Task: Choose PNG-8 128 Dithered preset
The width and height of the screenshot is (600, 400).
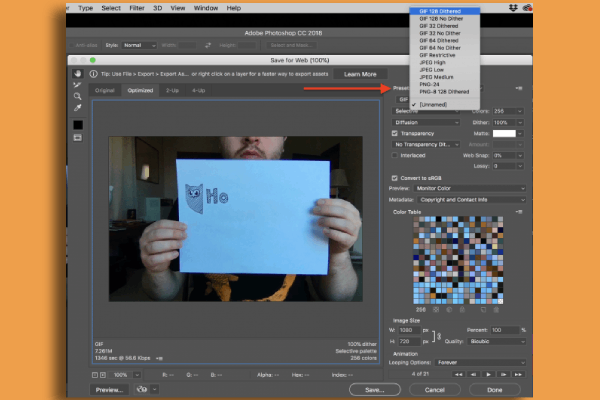Action: click(445, 91)
